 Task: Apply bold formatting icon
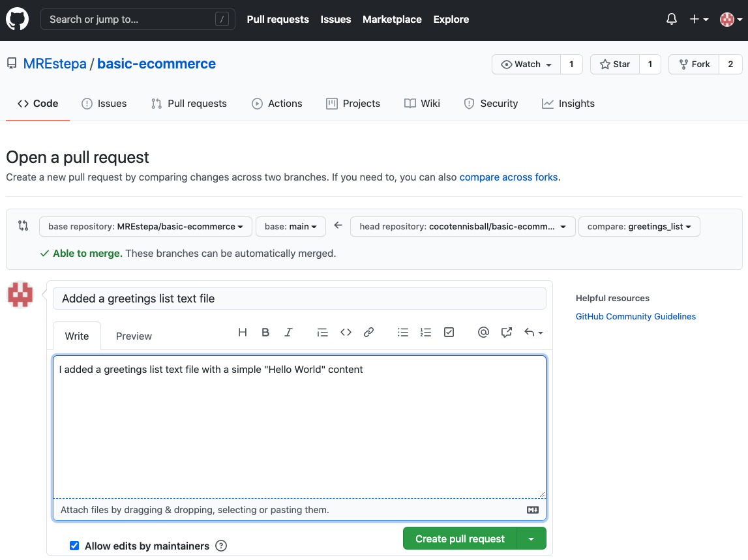pos(265,332)
